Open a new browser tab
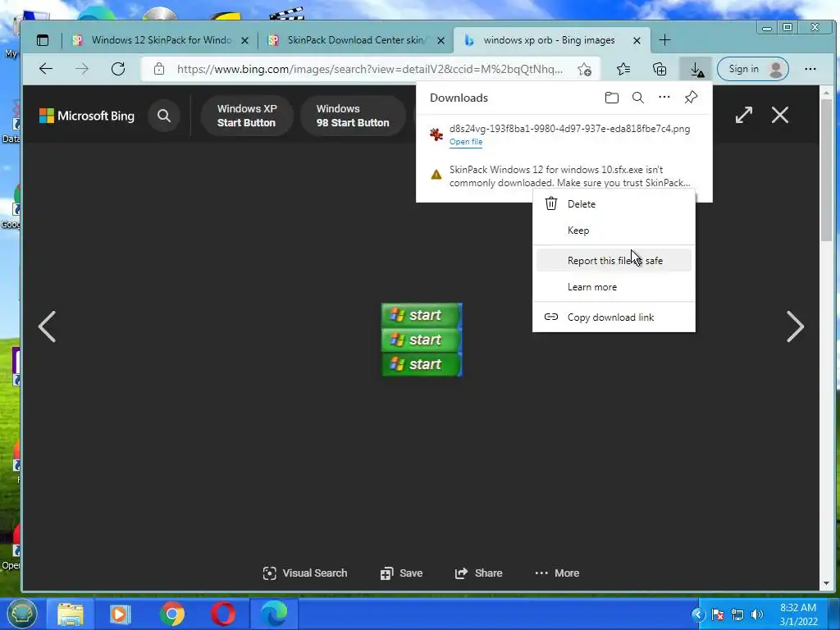The height and width of the screenshot is (630, 840). coord(664,40)
